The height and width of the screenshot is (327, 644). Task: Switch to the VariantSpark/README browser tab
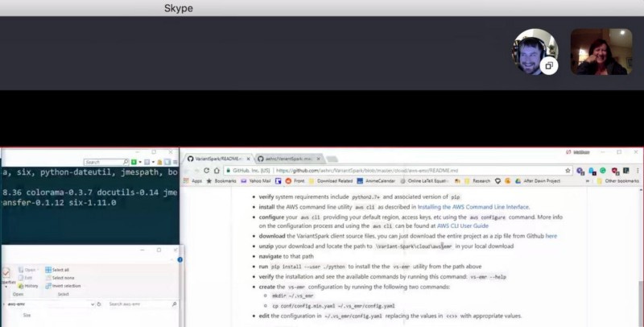click(x=217, y=159)
